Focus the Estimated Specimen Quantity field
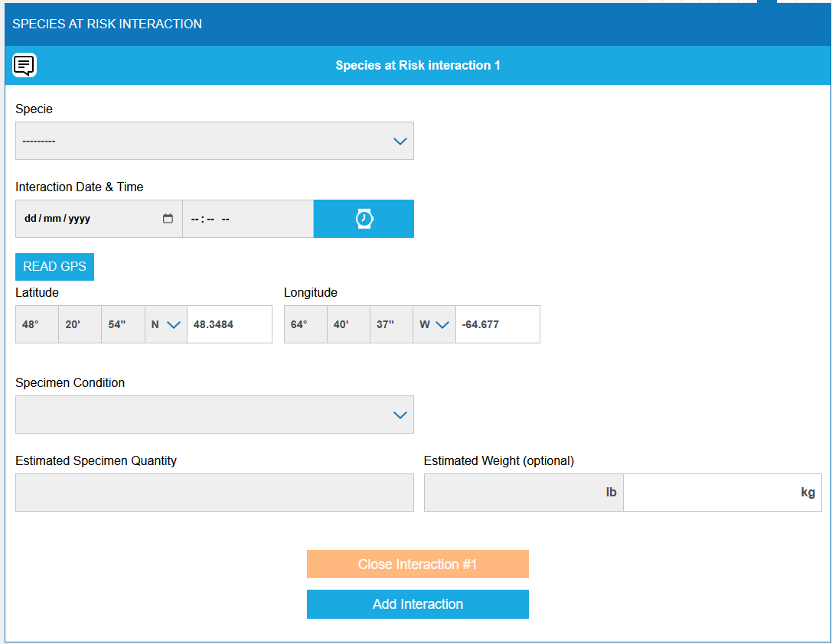Viewport: 832px width, 644px height. (214, 493)
